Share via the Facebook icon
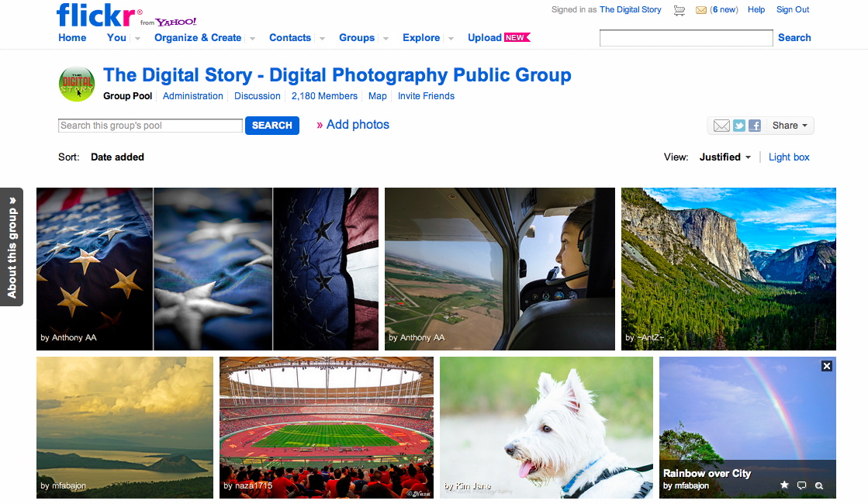868x504 pixels. (755, 126)
